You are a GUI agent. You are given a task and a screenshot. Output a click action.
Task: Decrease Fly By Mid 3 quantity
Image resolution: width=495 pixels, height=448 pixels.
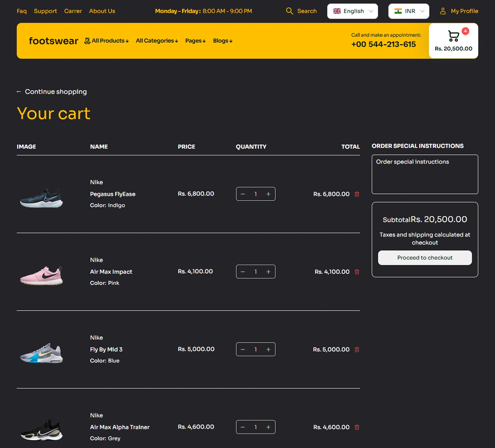243,349
